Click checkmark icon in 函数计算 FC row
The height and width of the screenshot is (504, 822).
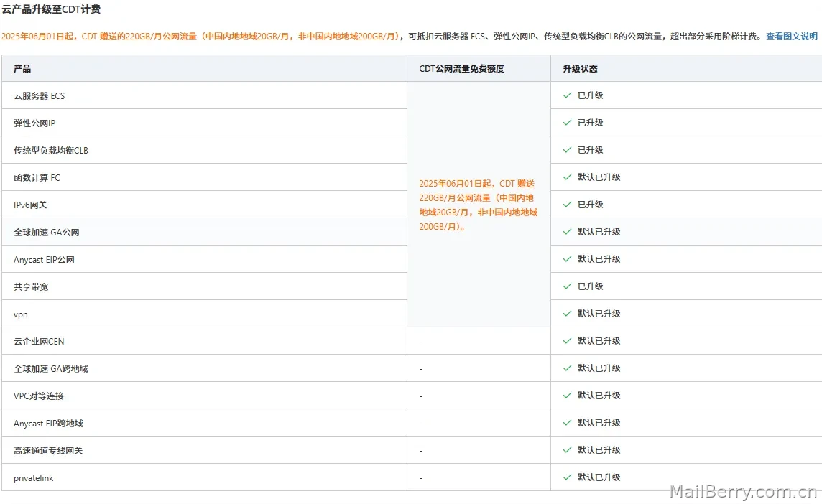[567, 177]
